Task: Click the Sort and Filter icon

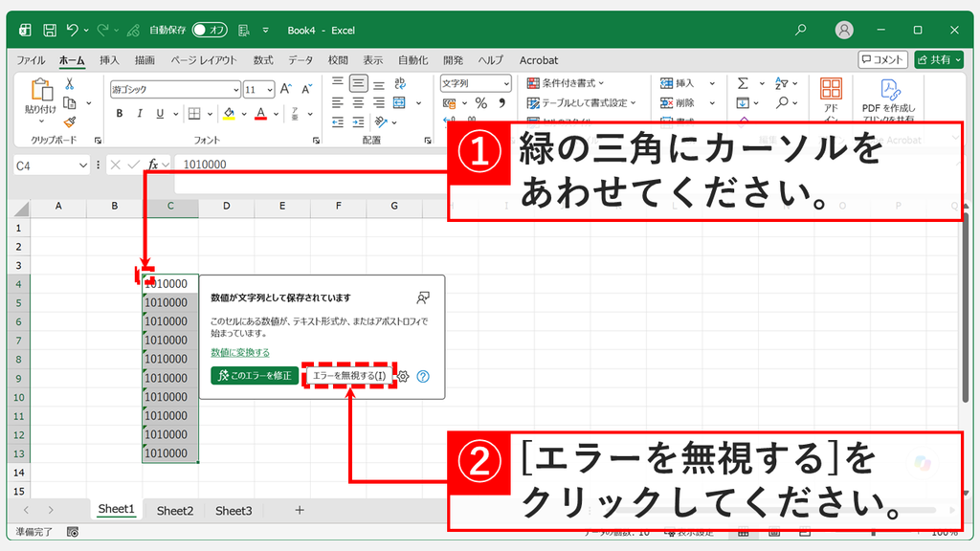Action: [781, 83]
